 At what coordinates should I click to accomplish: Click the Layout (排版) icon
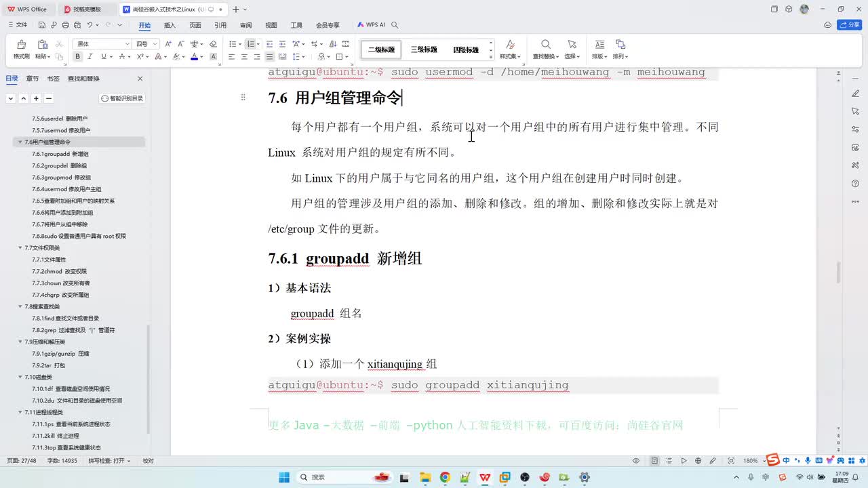599,45
